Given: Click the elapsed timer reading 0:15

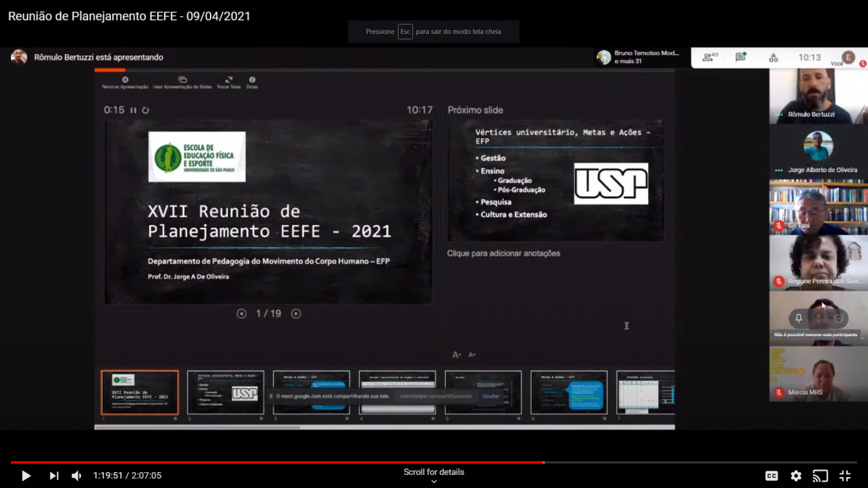Looking at the screenshot, I should 114,110.
